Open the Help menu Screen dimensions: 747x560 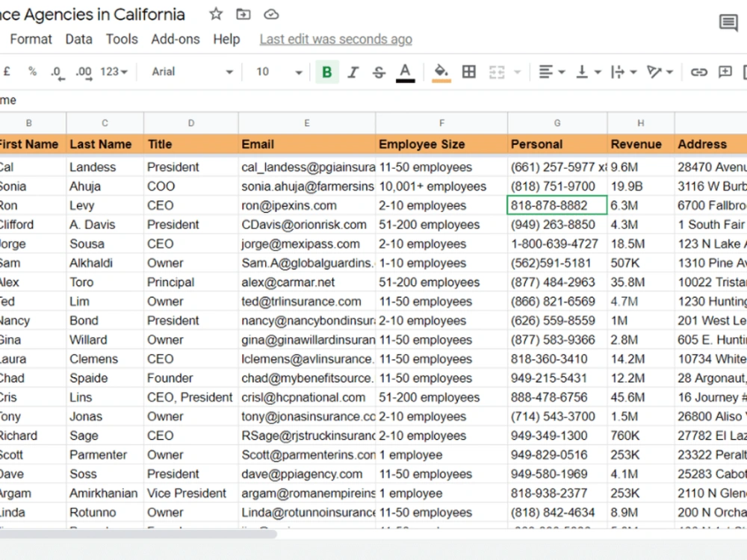[226, 39]
